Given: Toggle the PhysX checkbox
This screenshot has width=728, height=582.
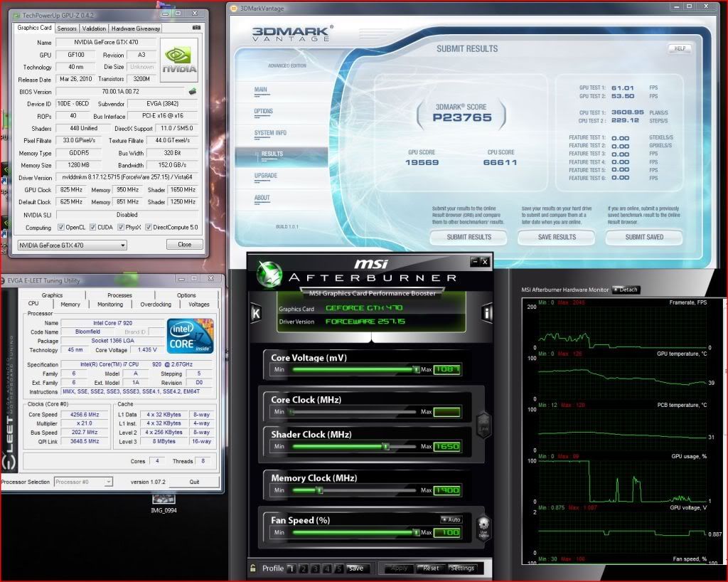Looking at the screenshot, I should point(119,228).
